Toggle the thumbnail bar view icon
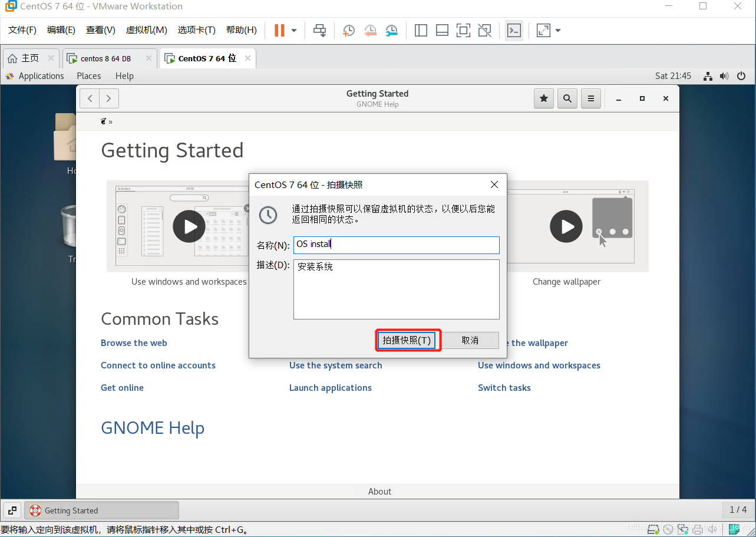Viewport: 756px width, 537px height. point(442,30)
